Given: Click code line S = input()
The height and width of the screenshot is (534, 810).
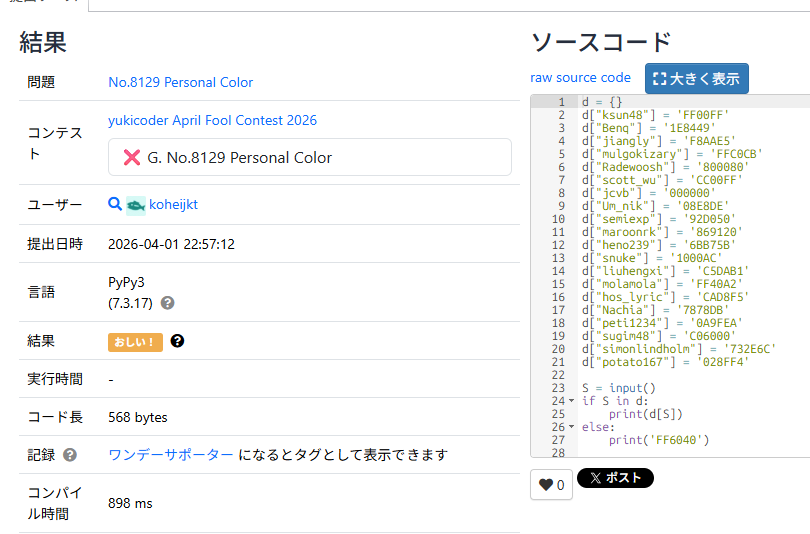Looking at the screenshot, I should (x=618, y=388).
